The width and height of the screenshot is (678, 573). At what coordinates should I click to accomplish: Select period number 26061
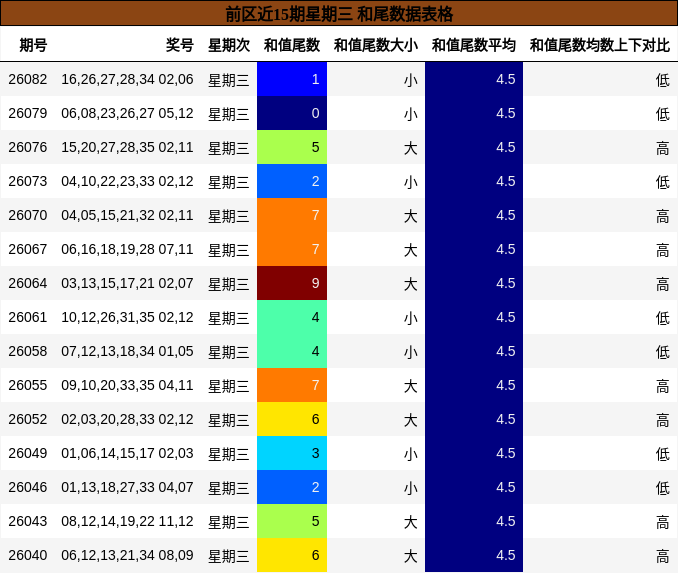click(28, 317)
